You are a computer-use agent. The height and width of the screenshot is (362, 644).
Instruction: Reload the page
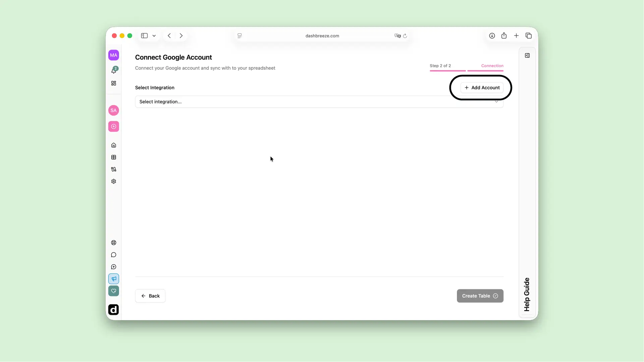point(405,36)
